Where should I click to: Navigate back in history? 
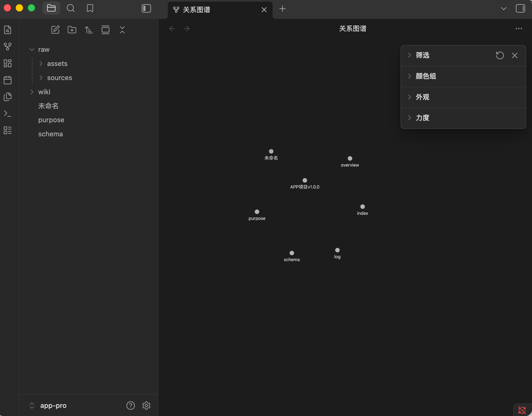pyautogui.click(x=172, y=29)
